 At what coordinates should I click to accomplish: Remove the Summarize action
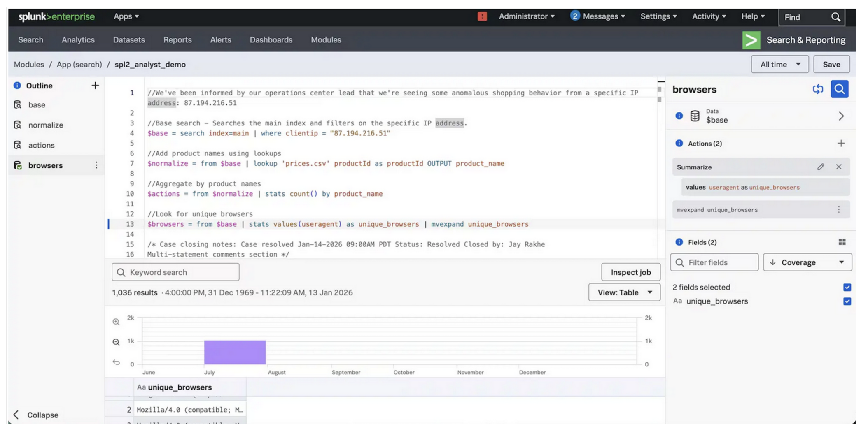tap(839, 167)
